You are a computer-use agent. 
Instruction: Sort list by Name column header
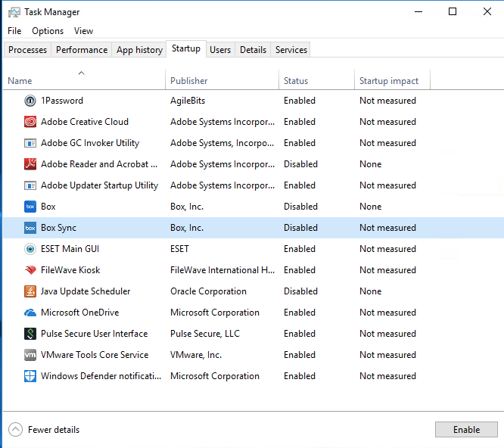[20, 81]
